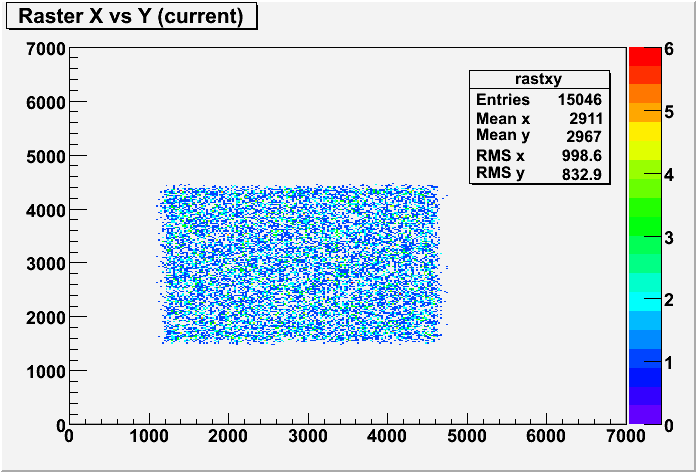Select the 'rastxy' stats box header

coord(539,79)
